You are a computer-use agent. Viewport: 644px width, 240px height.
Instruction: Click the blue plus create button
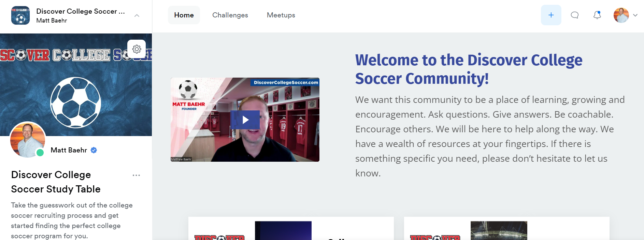pyautogui.click(x=551, y=15)
